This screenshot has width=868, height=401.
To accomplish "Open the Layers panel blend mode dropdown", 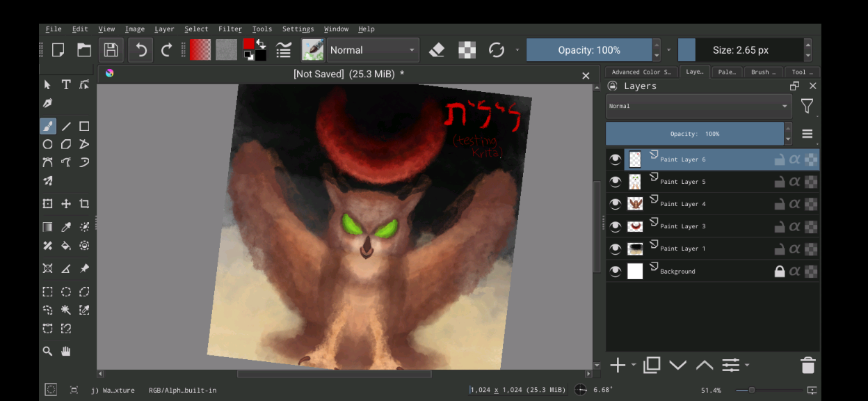I will (x=699, y=106).
